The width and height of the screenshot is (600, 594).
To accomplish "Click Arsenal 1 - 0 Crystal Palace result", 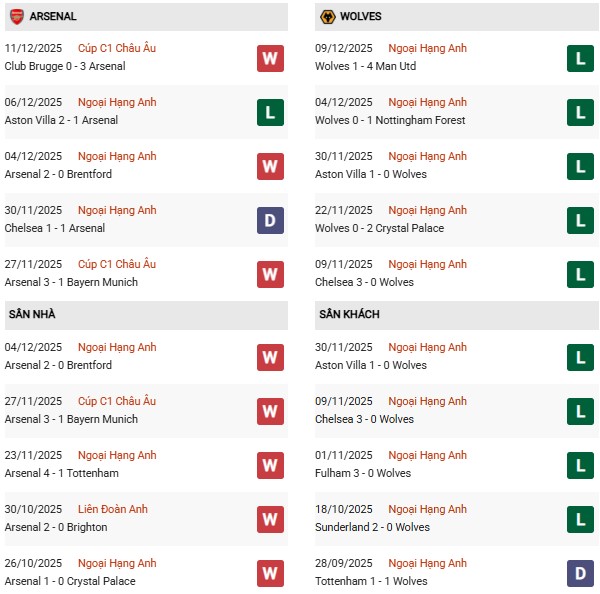I will [70, 581].
